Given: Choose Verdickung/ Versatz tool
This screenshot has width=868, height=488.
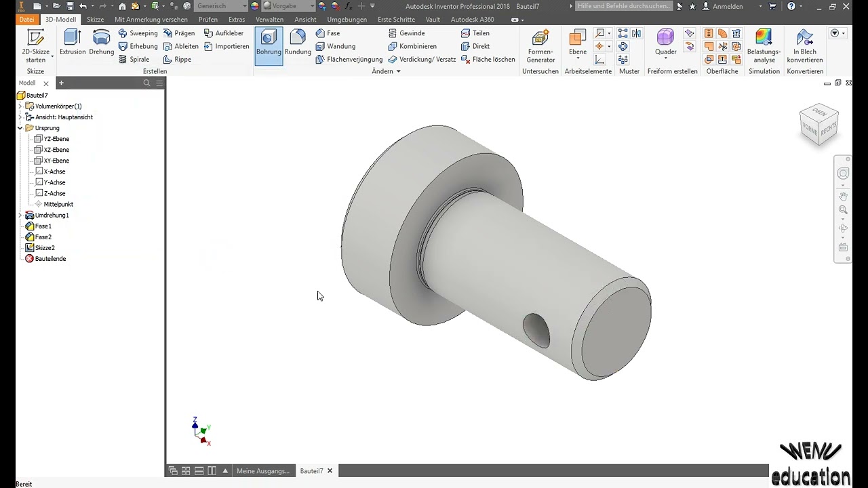Looking at the screenshot, I should [422, 59].
